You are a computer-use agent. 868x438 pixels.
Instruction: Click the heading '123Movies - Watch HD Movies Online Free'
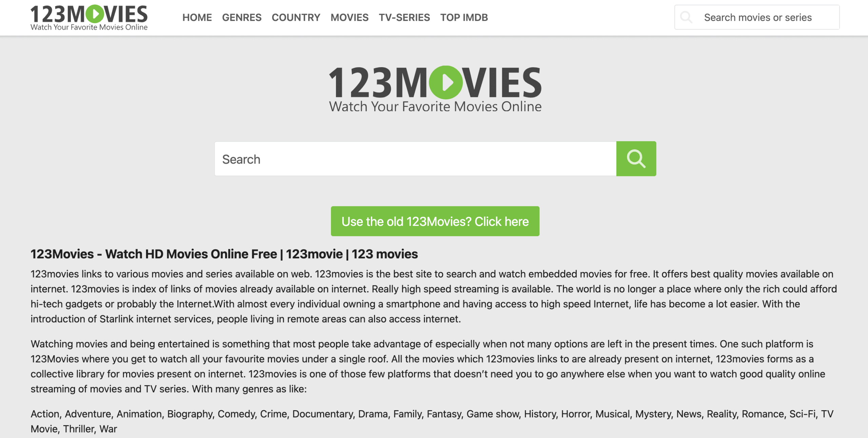coord(154,254)
